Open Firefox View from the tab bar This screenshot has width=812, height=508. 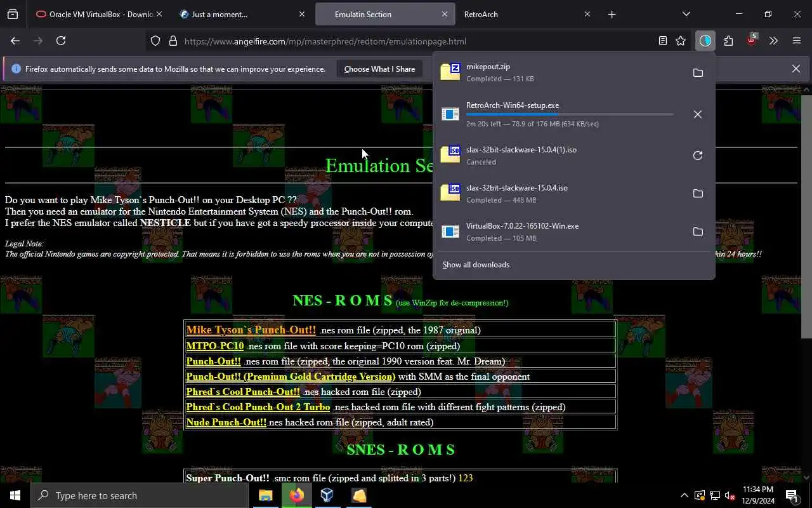point(13,14)
